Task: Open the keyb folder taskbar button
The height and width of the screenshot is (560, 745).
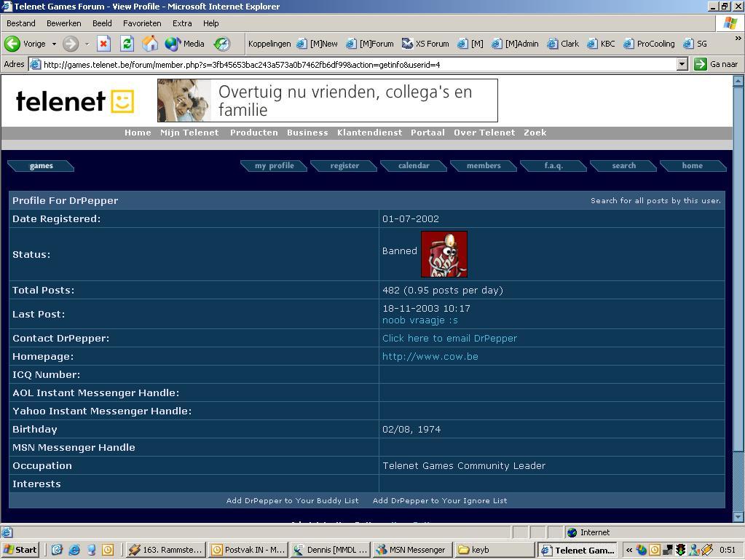Action: 494,550
